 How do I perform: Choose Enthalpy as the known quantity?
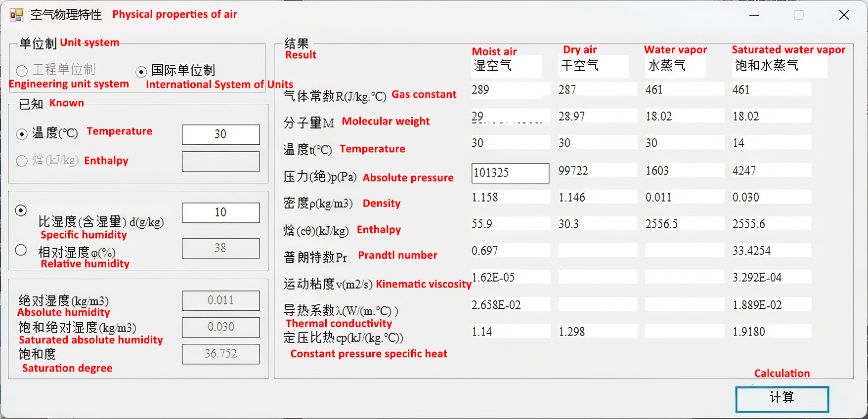pyautogui.click(x=22, y=161)
